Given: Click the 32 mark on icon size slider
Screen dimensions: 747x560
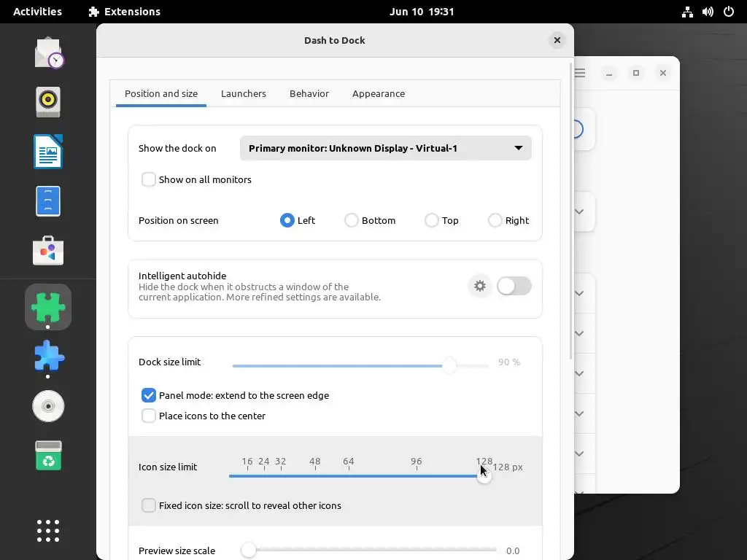Looking at the screenshot, I should coord(281,462).
